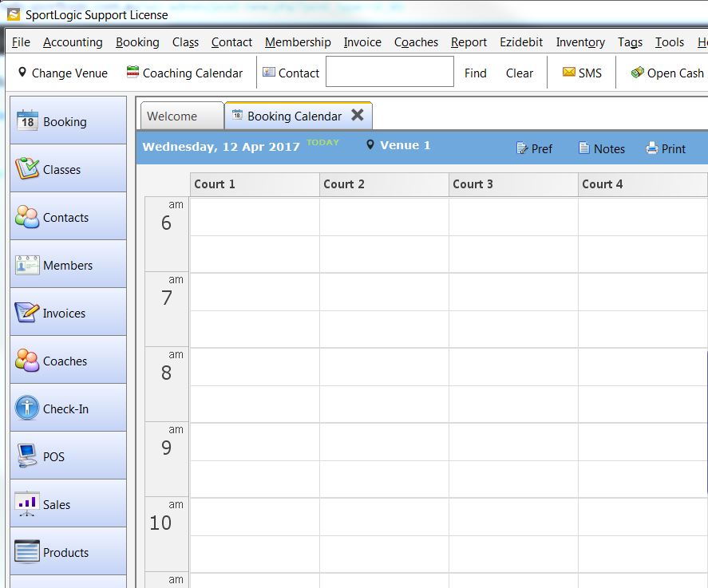Select the 9 am Court 4 slot
The width and height of the screenshot is (708, 588).
click(643, 441)
